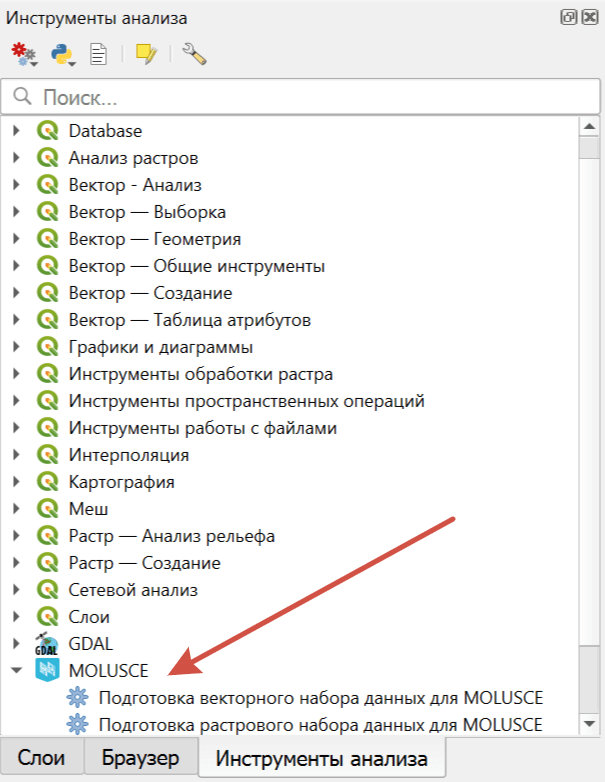Switch to the Слои tab

tap(42, 759)
